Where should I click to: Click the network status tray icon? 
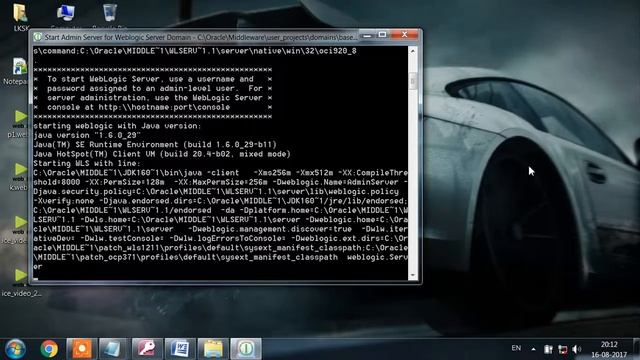click(x=562, y=349)
